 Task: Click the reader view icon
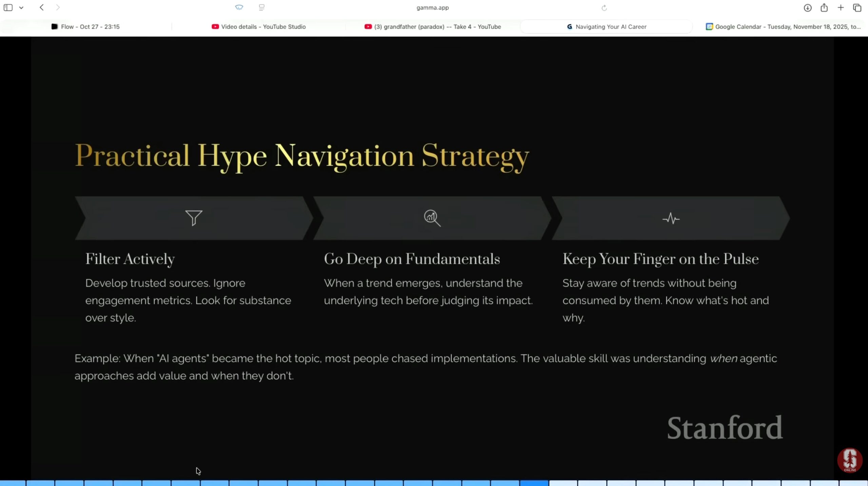[261, 7]
